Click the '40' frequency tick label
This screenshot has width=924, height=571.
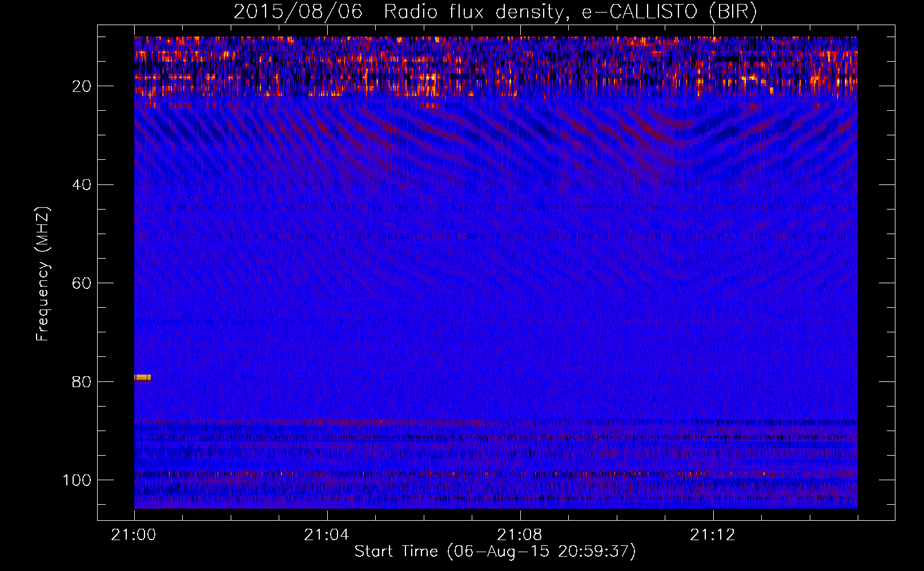pos(82,185)
